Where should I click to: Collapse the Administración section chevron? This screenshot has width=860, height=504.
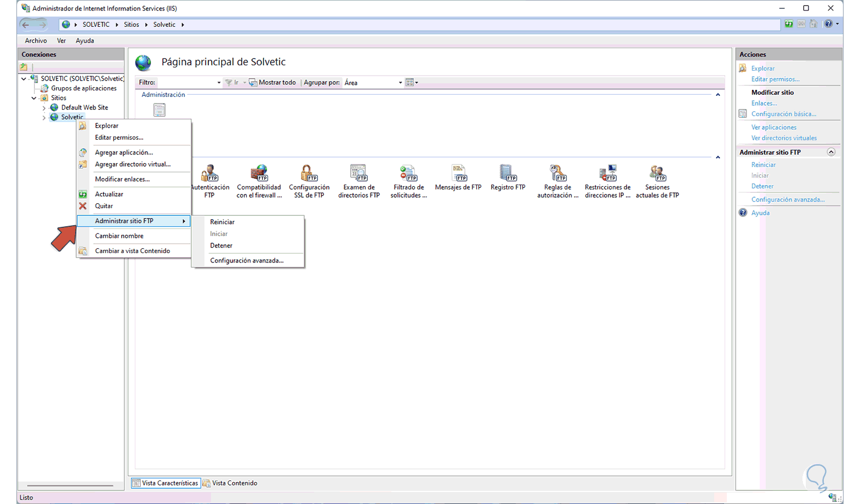point(718,95)
